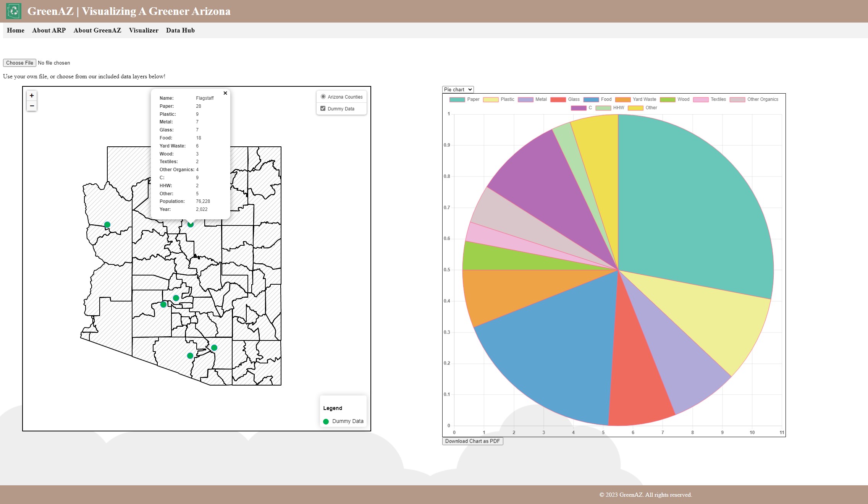Toggle the Wood legend swatch
This screenshot has width=868, height=504.
click(x=668, y=99)
